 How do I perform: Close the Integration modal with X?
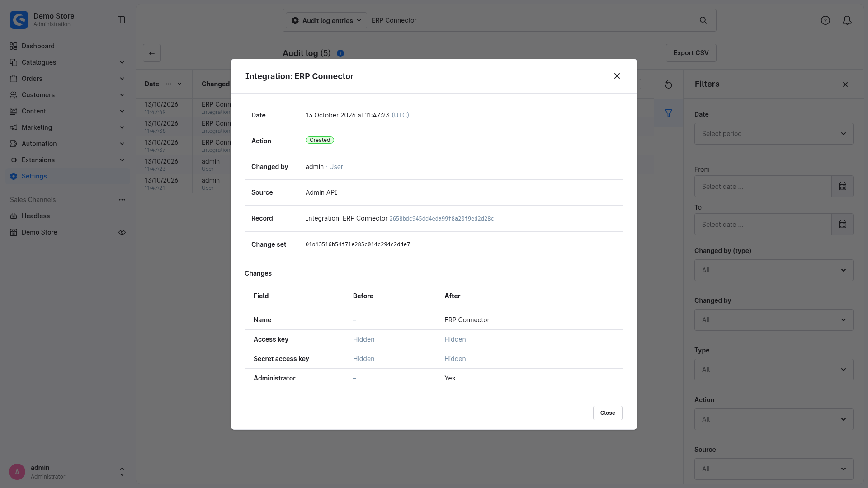pos(617,76)
